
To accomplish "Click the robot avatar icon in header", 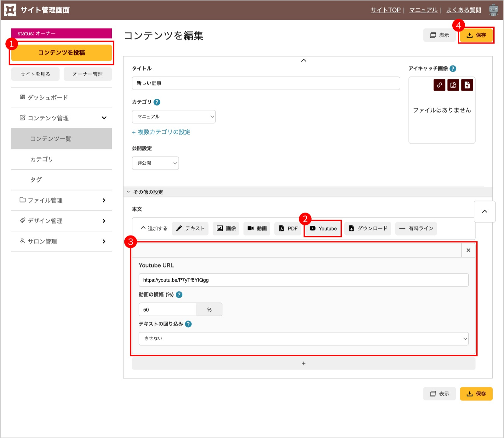I will coord(493,10).
